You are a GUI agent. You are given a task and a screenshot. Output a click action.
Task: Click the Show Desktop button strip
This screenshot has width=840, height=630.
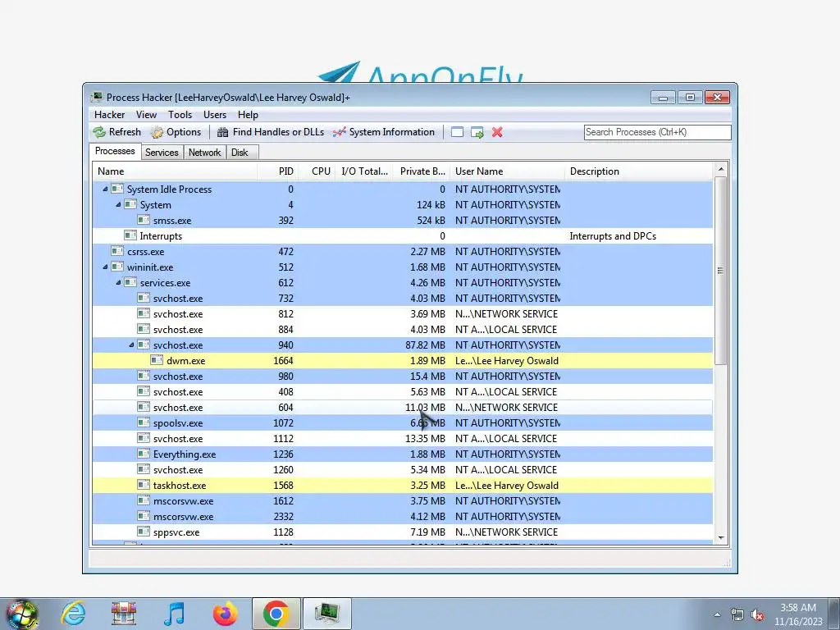[x=834, y=614]
